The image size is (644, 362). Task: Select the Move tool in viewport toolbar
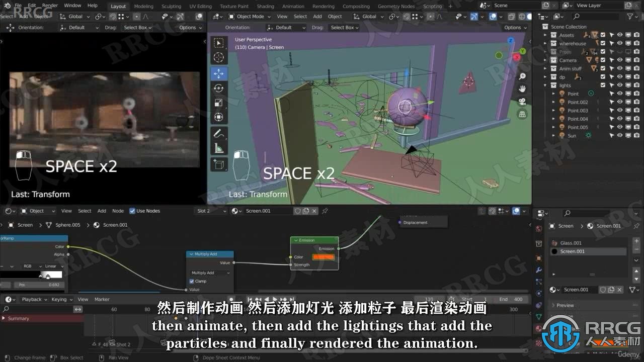pos(218,74)
